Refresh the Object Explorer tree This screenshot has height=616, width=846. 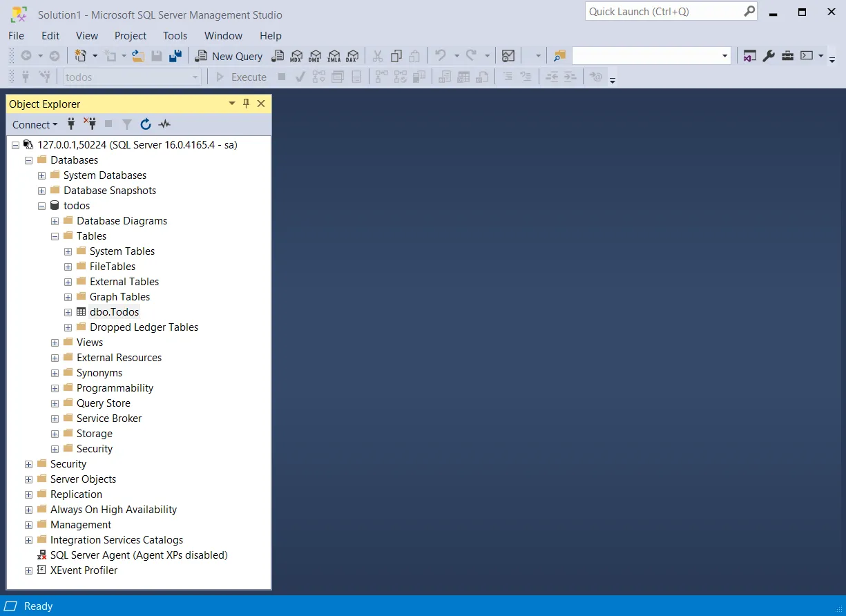click(x=145, y=124)
